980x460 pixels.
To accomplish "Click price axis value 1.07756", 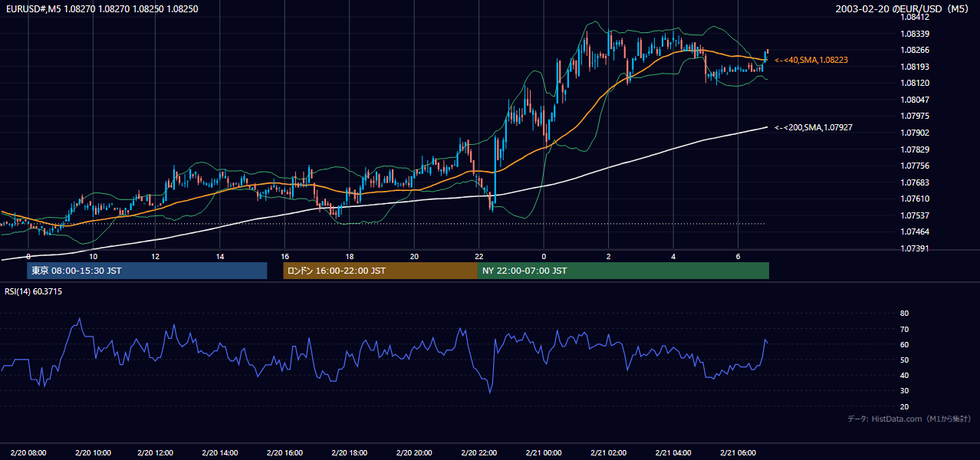I will tap(914, 166).
